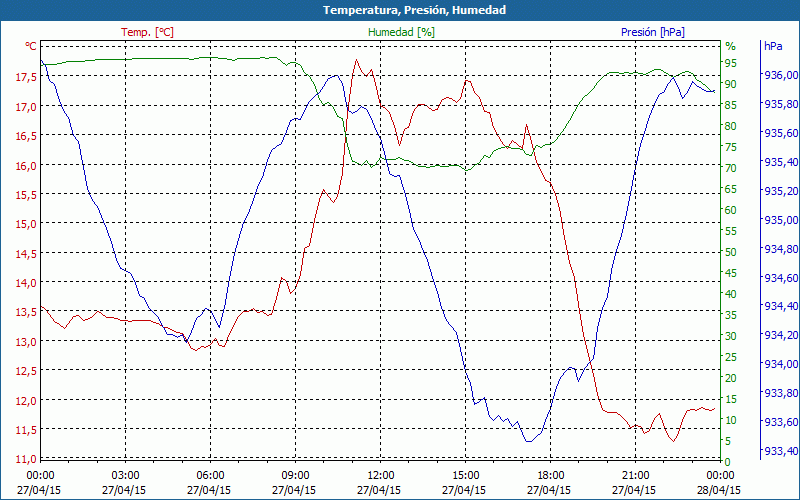The image size is (800, 500).
Task: Click 85 on the humidity axis
Action: tap(731, 105)
